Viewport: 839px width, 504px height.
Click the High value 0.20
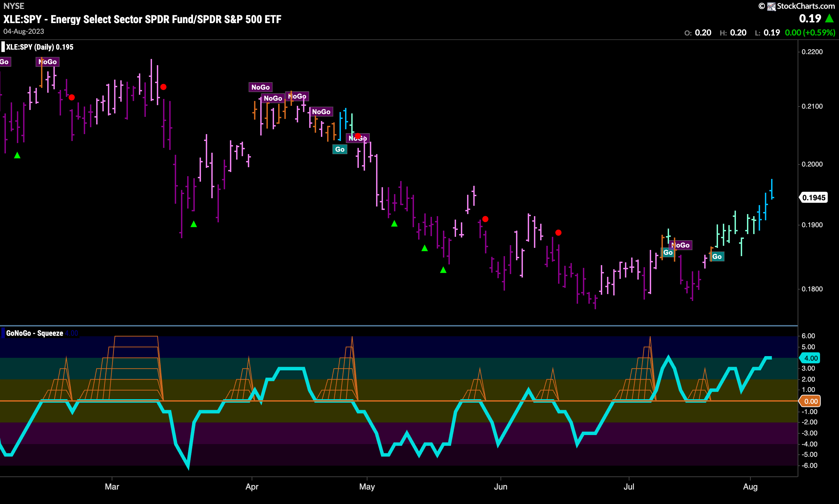click(738, 33)
